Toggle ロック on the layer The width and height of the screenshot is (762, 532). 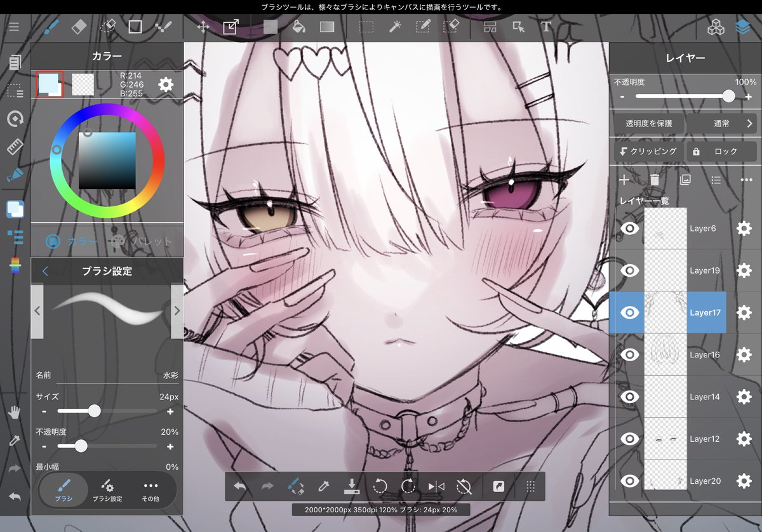(x=721, y=152)
